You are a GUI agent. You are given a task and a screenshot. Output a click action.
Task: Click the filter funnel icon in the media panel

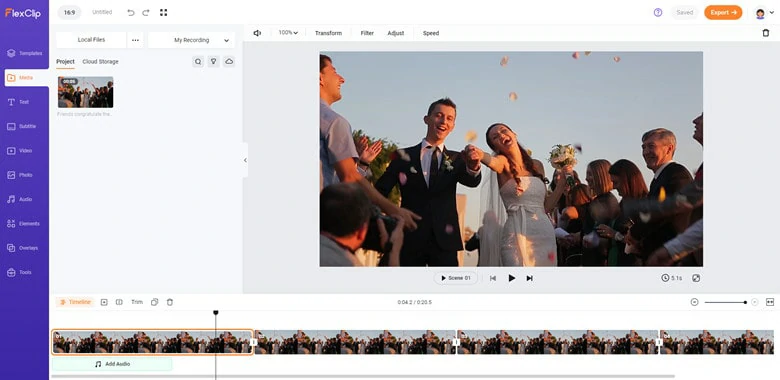(x=213, y=62)
